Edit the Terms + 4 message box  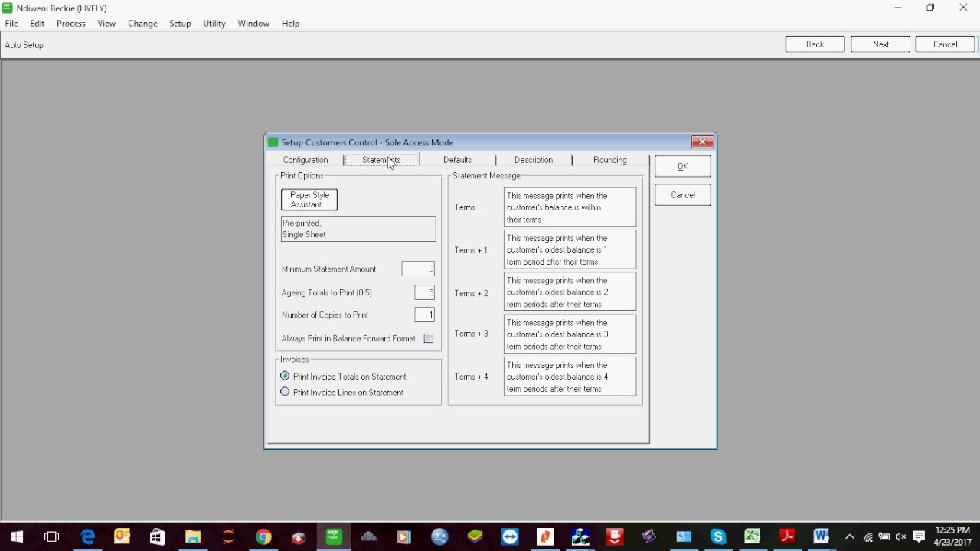[570, 377]
